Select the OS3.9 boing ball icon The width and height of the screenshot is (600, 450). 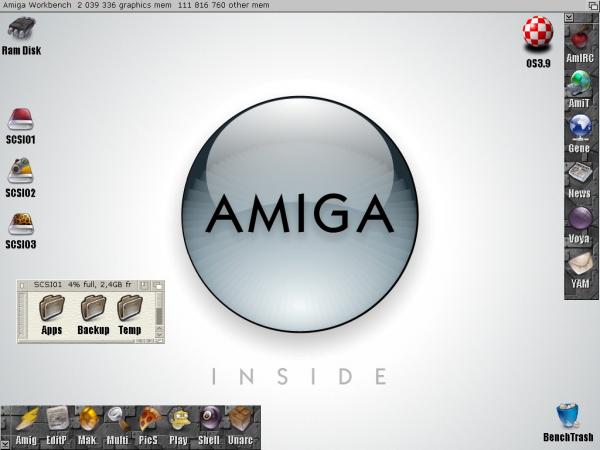(538, 41)
